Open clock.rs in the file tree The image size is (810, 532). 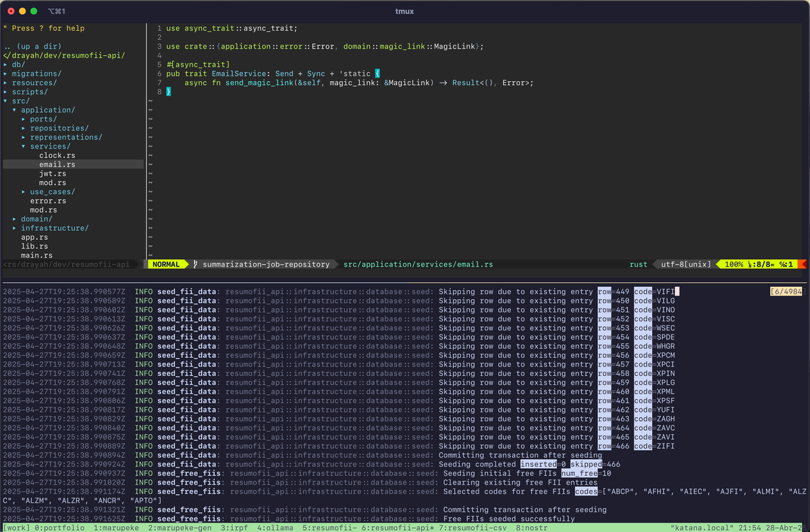click(x=57, y=156)
